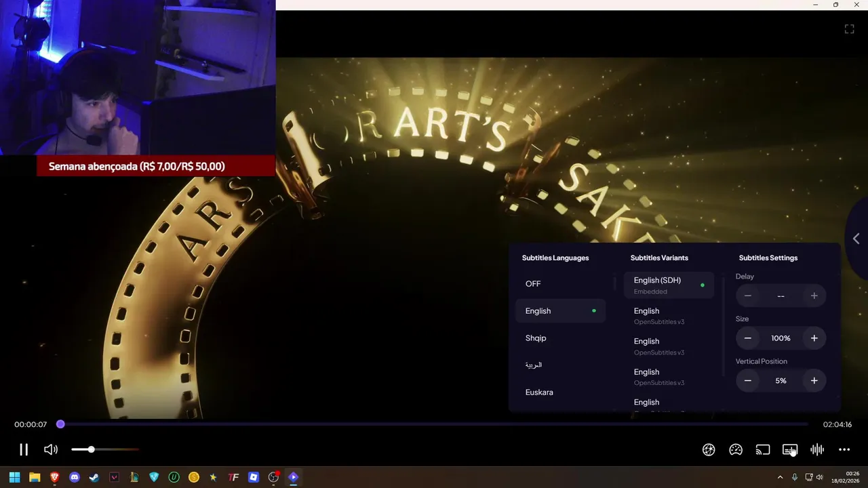Click the streamer webcam overlay
The height and width of the screenshot is (488, 868).
[138, 77]
